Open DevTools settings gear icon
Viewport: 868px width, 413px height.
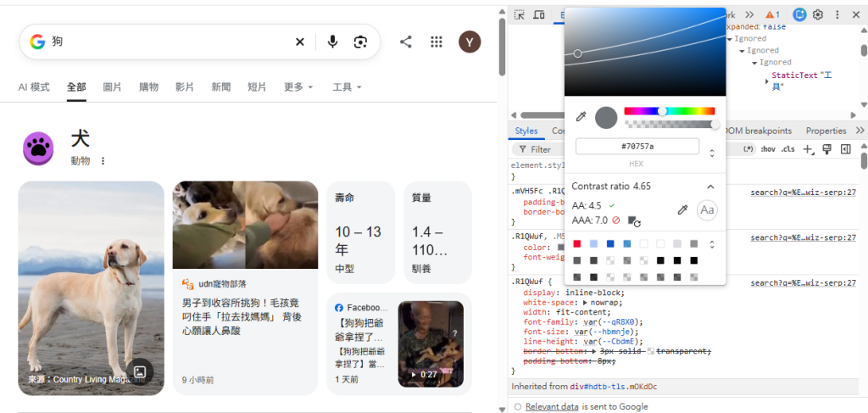pos(818,15)
